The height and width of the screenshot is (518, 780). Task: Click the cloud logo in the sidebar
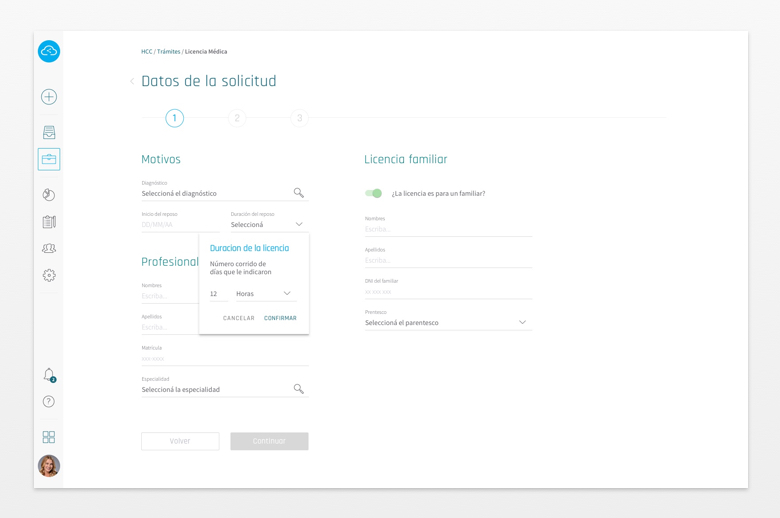pos(49,51)
